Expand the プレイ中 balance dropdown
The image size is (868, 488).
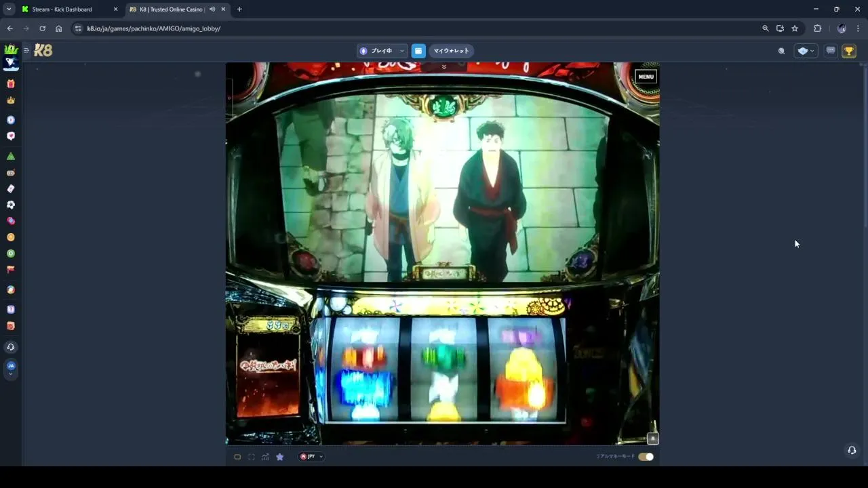[382, 51]
